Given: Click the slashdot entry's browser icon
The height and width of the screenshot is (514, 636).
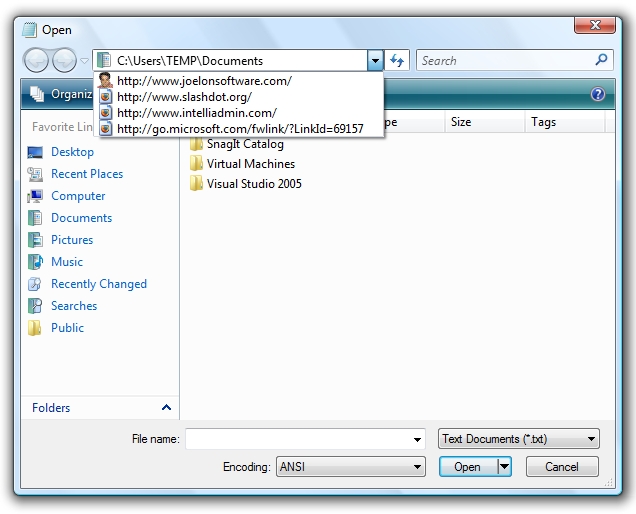Looking at the screenshot, I should [105, 97].
